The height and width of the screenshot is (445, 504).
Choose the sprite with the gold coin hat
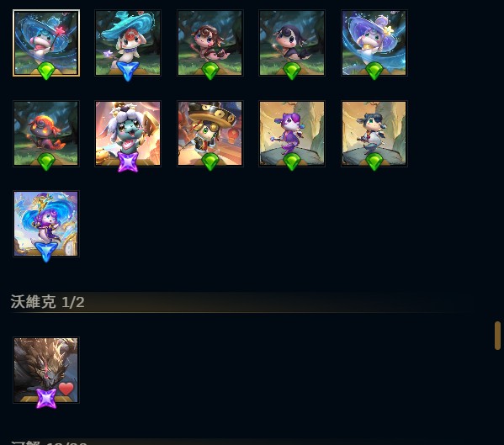pos(210,134)
